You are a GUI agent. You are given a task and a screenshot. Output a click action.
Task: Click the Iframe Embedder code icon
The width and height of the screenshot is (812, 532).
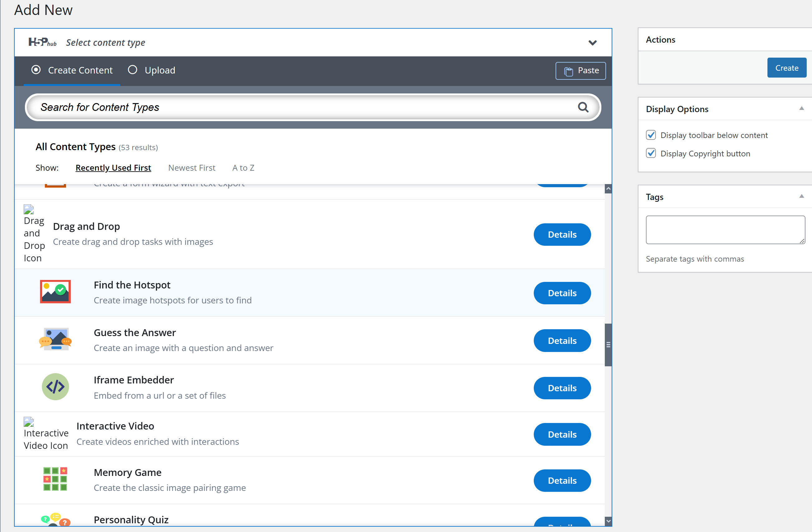55,387
